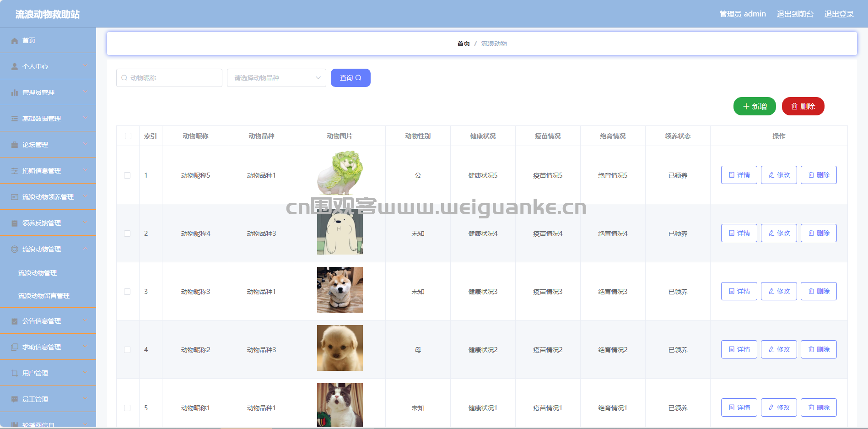Screen dimensions: 868x429
Task: Focus the 动物昵称 search input field
Action: (x=169, y=78)
